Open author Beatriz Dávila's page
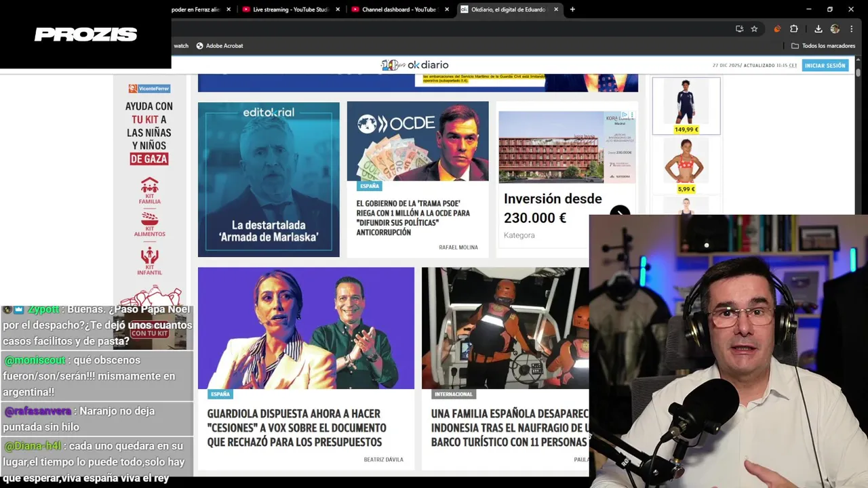Image resolution: width=868 pixels, height=488 pixels. tap(384, 460)
